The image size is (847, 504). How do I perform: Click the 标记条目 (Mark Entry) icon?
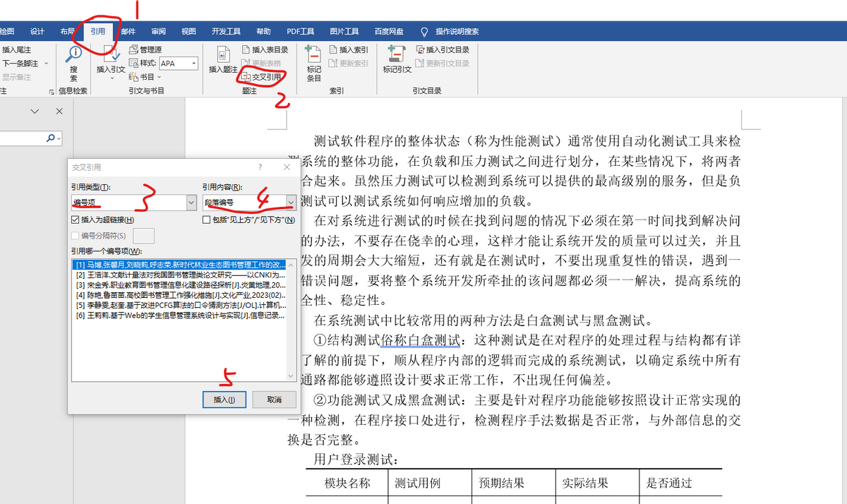(x=313, y=54)
